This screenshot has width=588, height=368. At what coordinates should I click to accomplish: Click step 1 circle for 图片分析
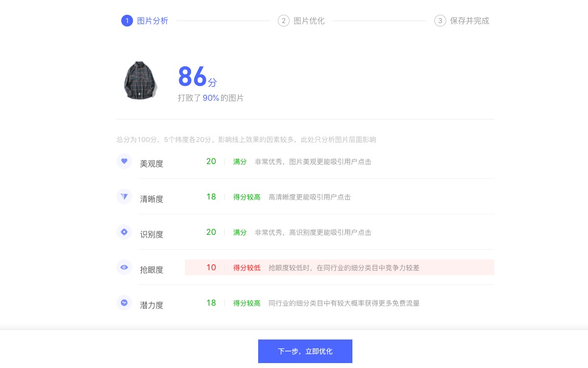127,21
